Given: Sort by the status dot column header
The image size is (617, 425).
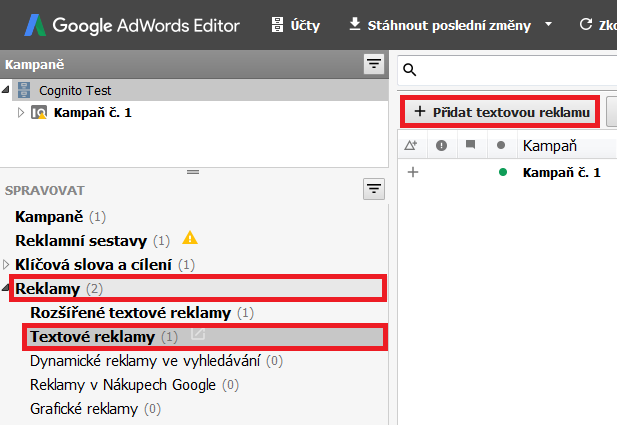Looking at the screenshot, I should [501, 145].
